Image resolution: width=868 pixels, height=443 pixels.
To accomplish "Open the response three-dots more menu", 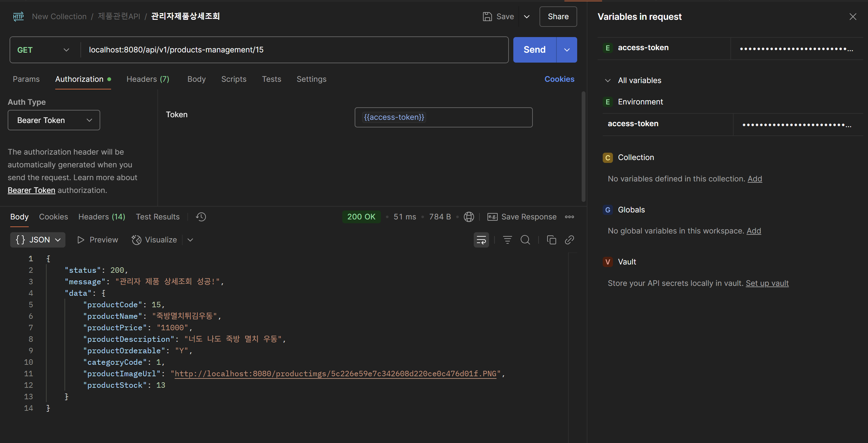I will pyautogui.click(x=570, y=217).
